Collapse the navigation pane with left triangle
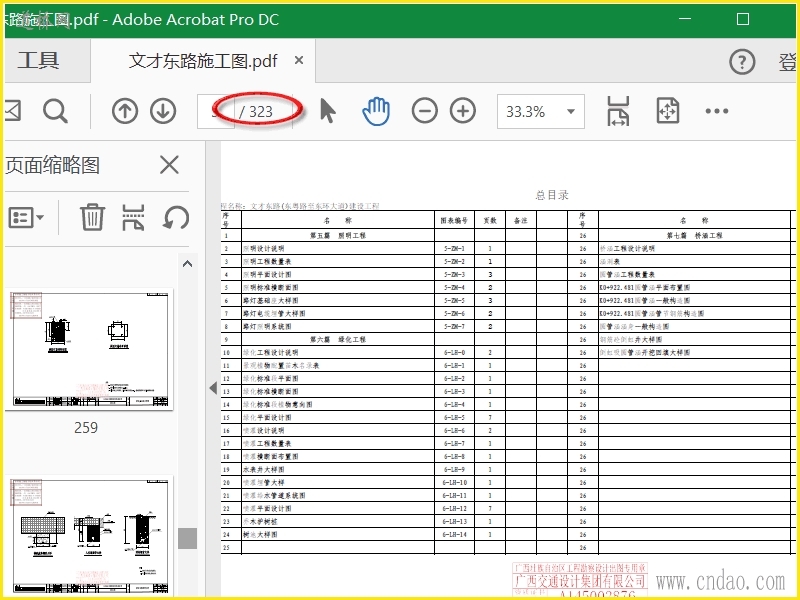This screenshot has width=800, height=600. [213, 388]
